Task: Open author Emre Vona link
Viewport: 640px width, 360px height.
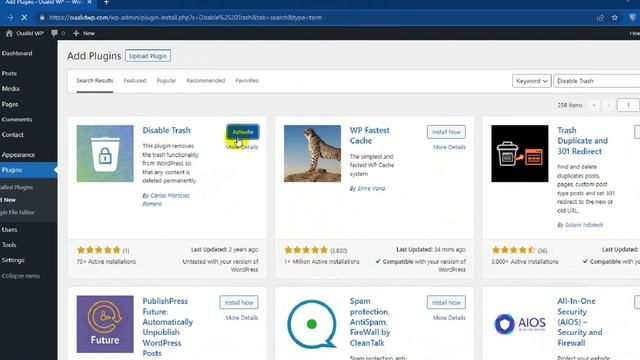Action: (371, 189)
